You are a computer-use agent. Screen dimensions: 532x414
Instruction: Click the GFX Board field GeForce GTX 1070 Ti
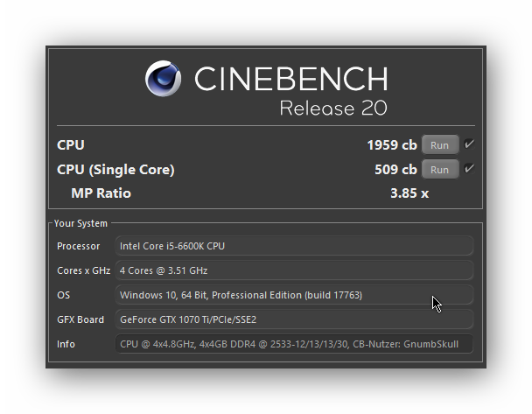(294, 319)
